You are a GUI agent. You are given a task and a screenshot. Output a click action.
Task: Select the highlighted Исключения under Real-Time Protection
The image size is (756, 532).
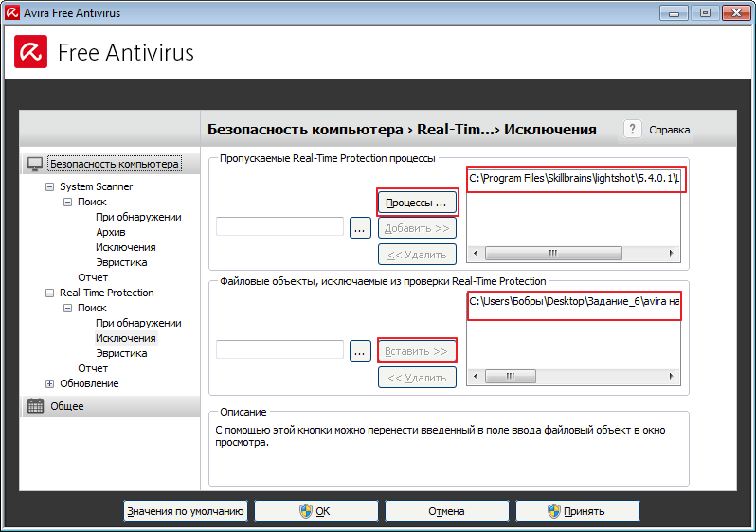(125, 338)
